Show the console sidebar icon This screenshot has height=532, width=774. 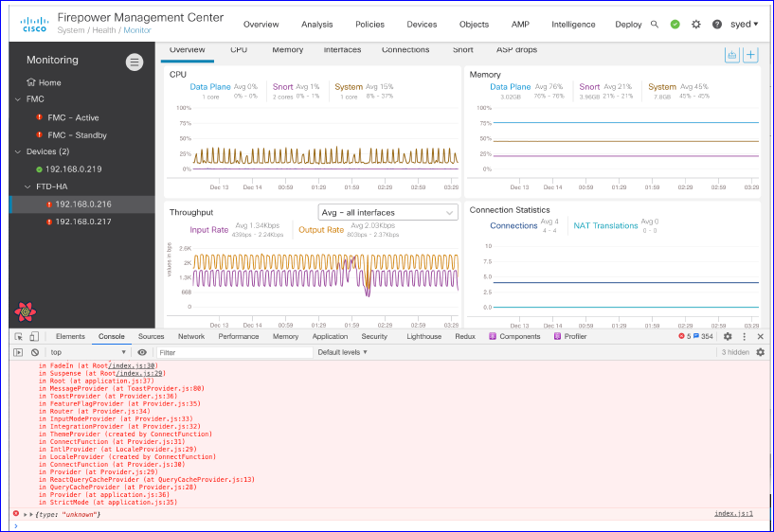point(18,352)
